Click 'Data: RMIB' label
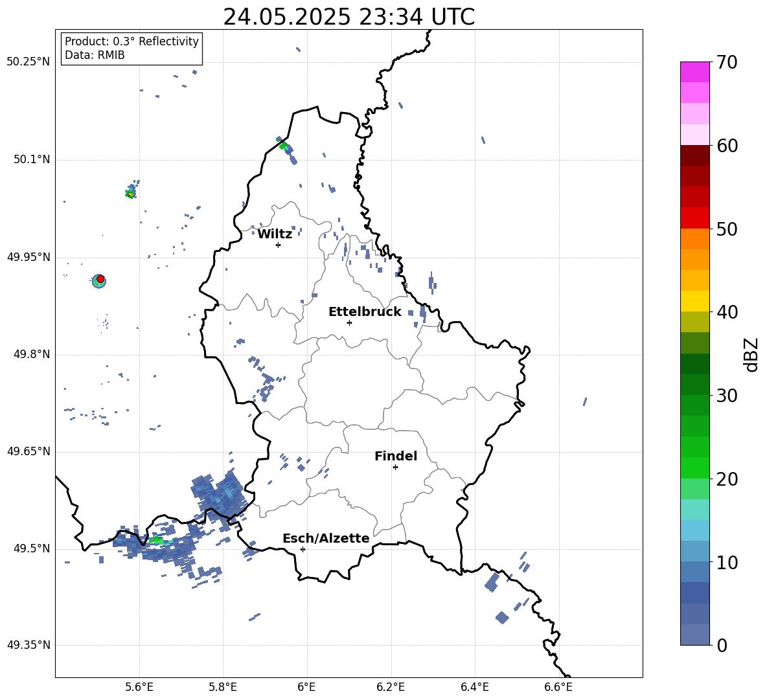 pos(95,55)
